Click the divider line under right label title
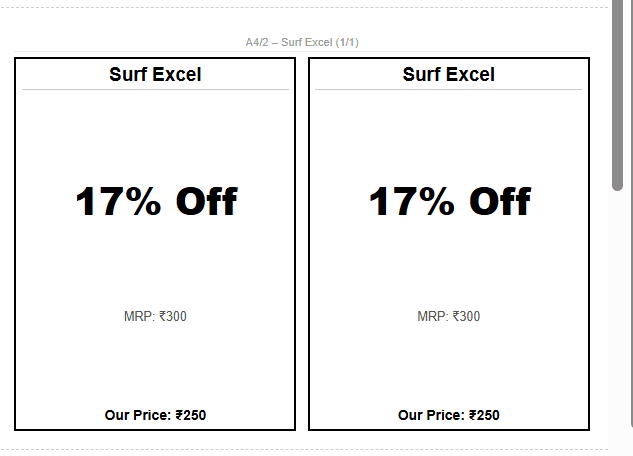The height and width of the screenshot is (456, 633). coord(448,89)
